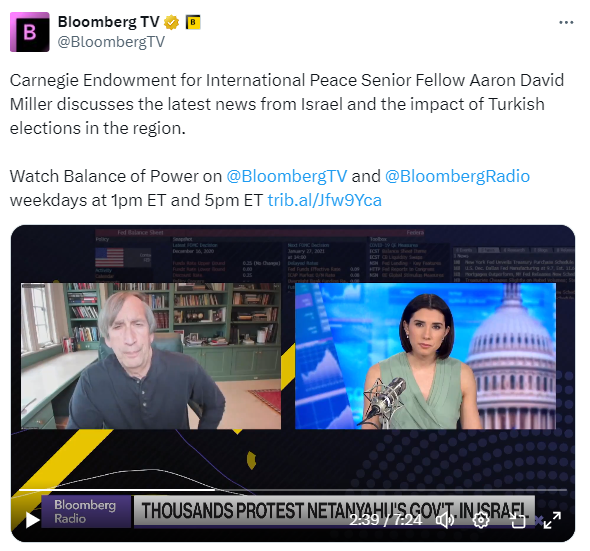
Task: Click the 2:39 / 7:24 time display
Action: [385, 520]
